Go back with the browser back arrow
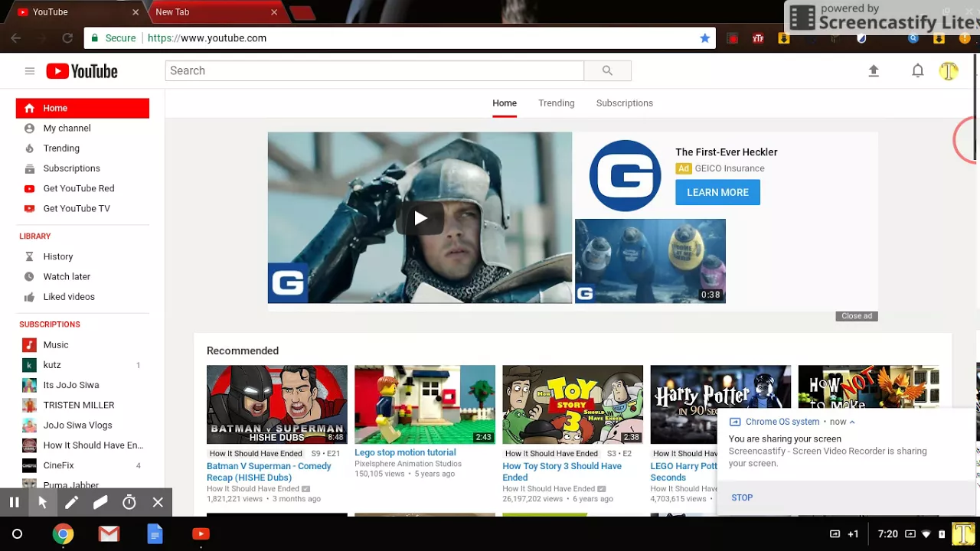This screenshot has height=551, width=980. (x=16, y=37)
